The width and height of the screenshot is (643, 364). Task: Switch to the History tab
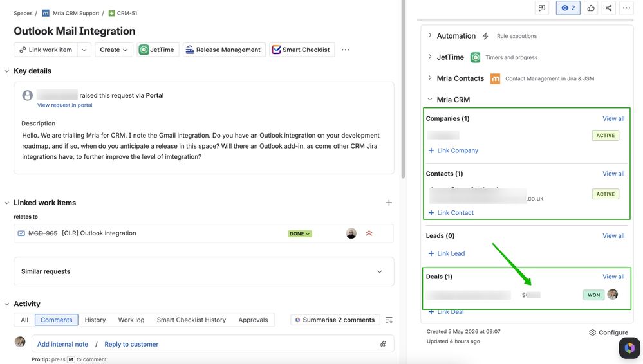[x=95, y=320]
